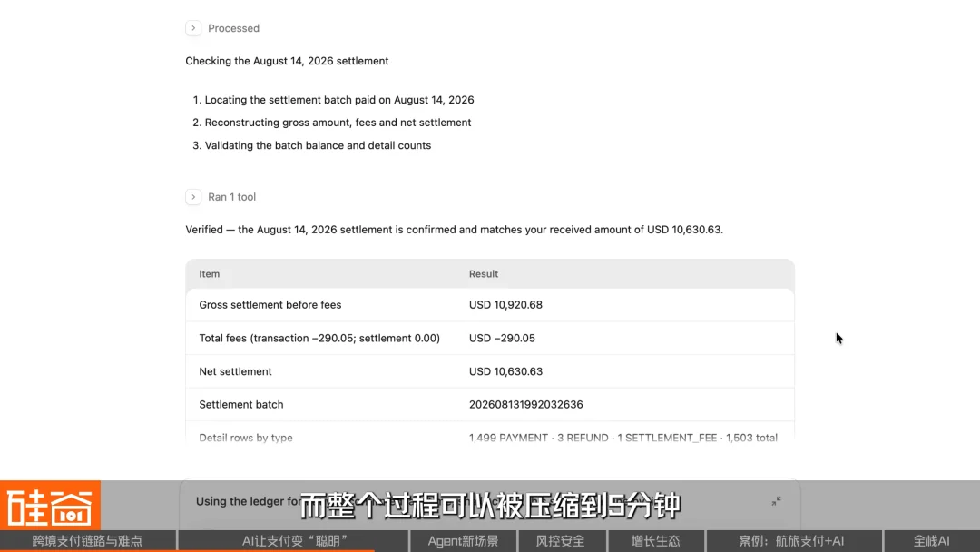Select the Net settlement row label
Viewport: 980px width, 552px height.
pos(235,371)
